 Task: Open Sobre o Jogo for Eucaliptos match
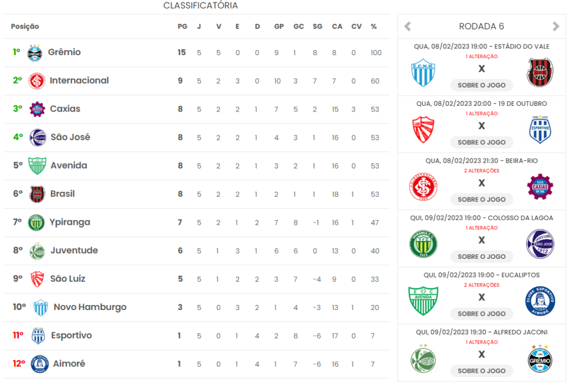click(x=482, y=313)
